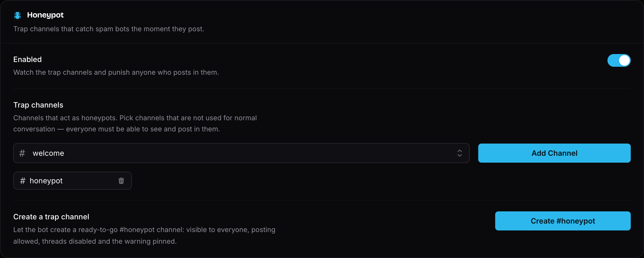
Task: Click the Enabled setting label
Action: pyautogui.click(x=28, y=59)
